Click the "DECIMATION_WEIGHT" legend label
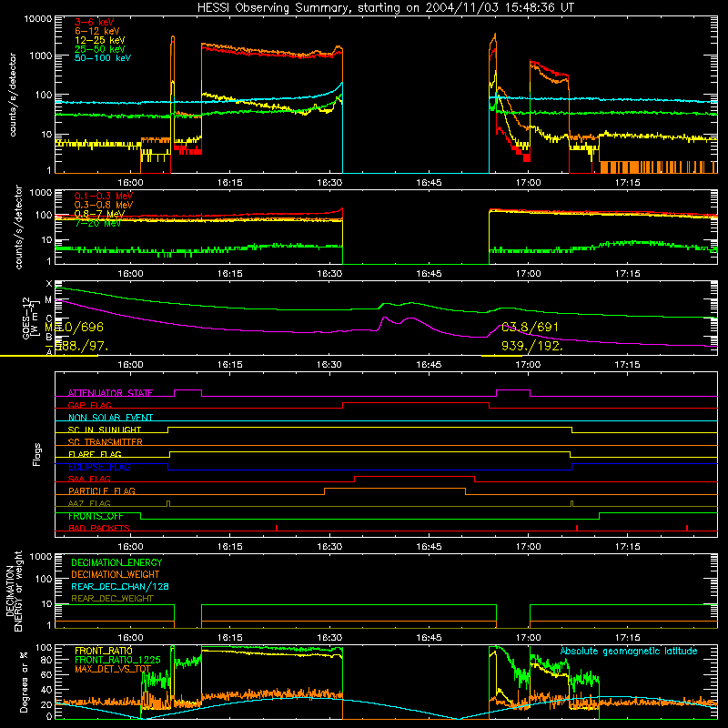 (x=116, y=575)
